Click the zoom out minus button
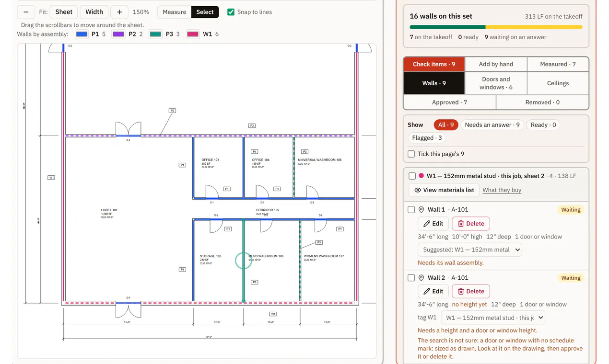The image size is (609, 364). 26,12
